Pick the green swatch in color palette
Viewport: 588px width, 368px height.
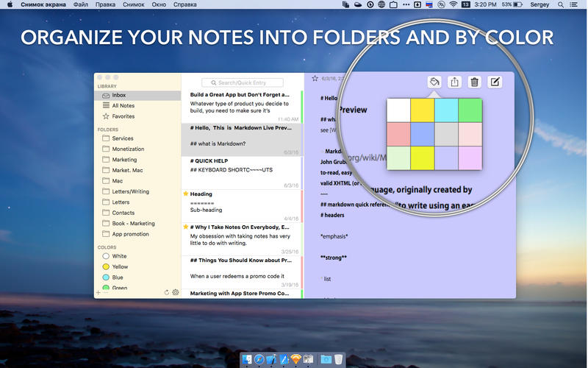point(469,110)
